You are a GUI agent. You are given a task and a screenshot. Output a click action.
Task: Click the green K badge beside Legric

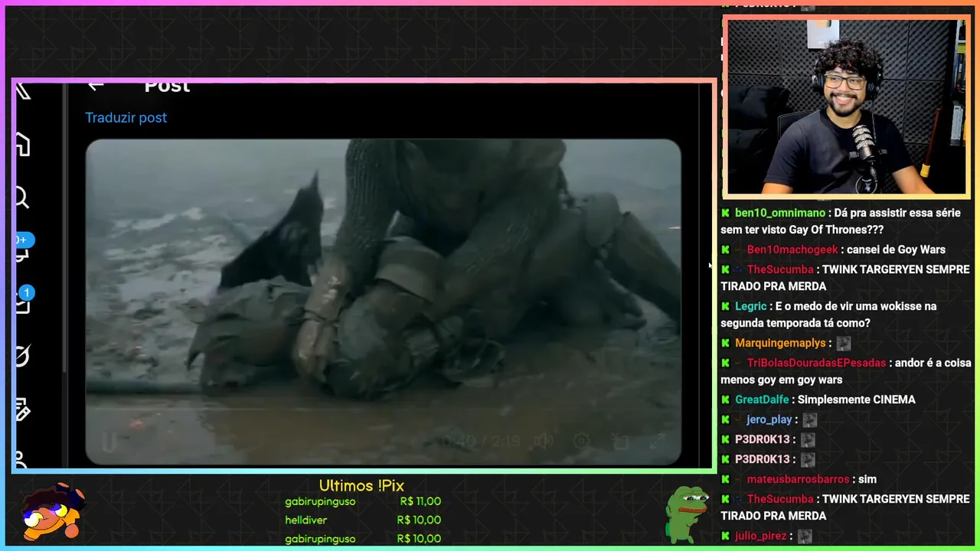click(x=725, y=306)
